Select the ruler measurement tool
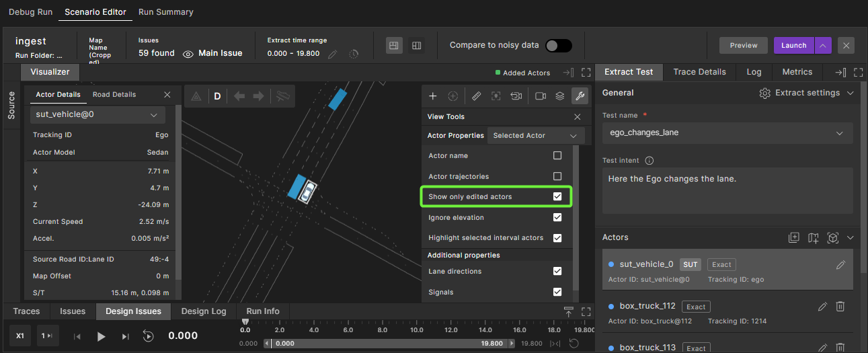Viewport: 868px width, 353px height. [x=477, y=96]
